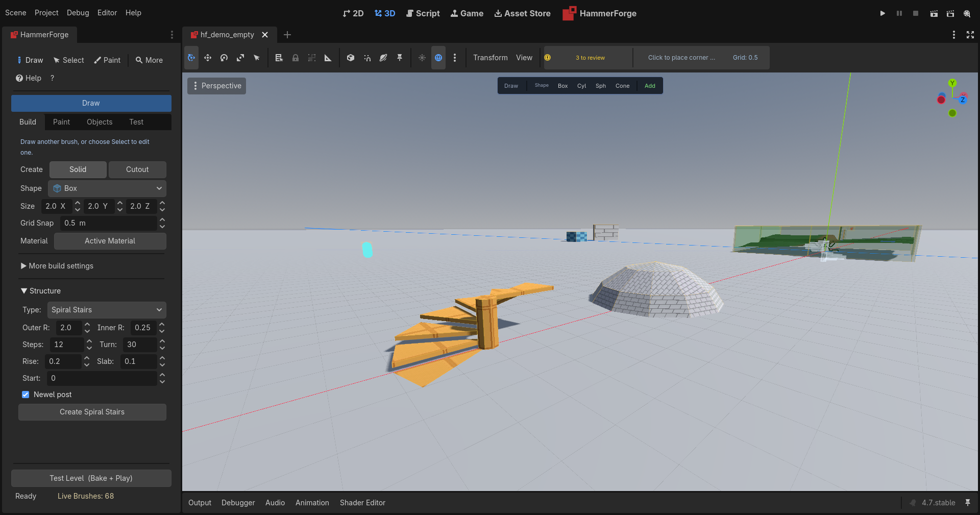The image size is (980, 515).
Task: Click the list-select nodes icon
Action: (279, 58)
